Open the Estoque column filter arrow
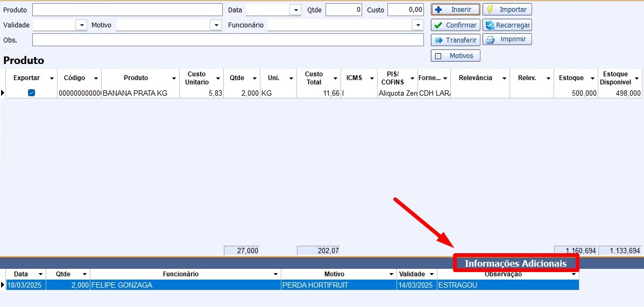This screenshot has width=644, height=307. click(592, 78)
